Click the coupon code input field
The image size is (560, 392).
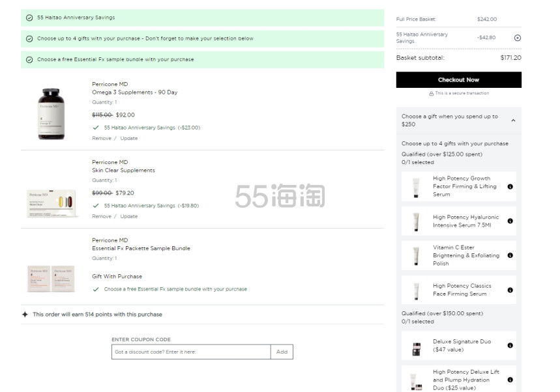(191, 352)
